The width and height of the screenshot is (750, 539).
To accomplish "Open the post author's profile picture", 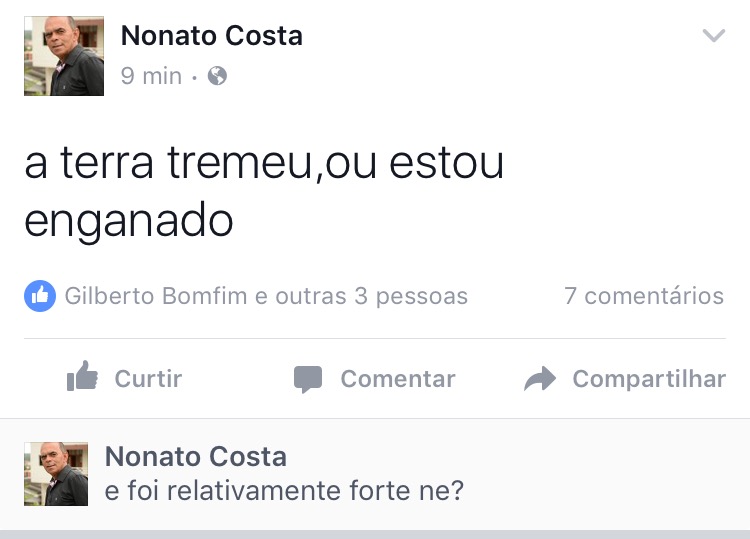I will (64, 56).
